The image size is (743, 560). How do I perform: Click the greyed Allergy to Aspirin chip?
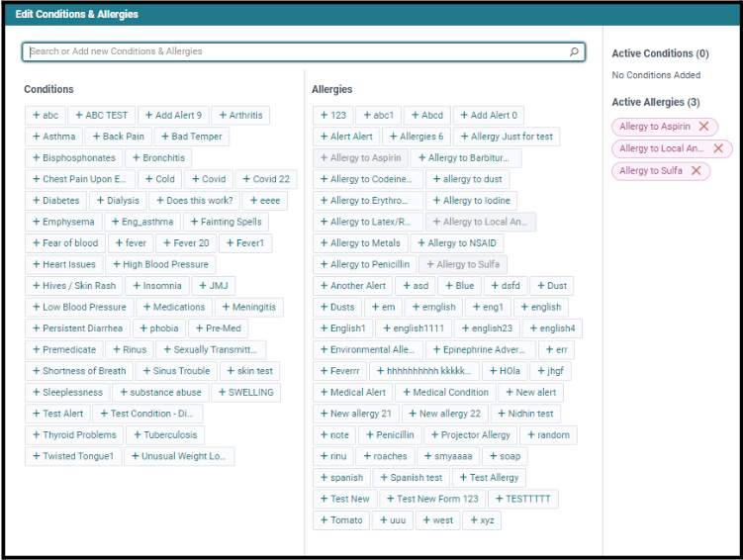(360, 157)
